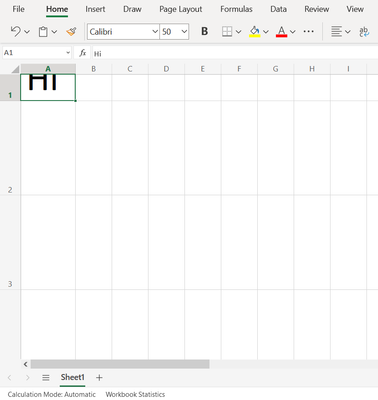
Task: Select column B header
Action: point(94,69)
